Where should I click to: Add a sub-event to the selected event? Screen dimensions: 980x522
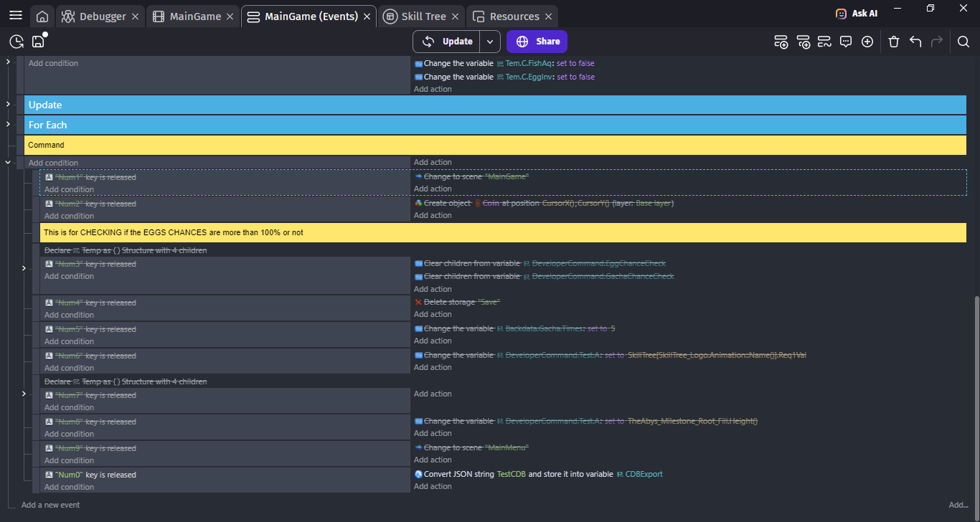click(803, 42)
